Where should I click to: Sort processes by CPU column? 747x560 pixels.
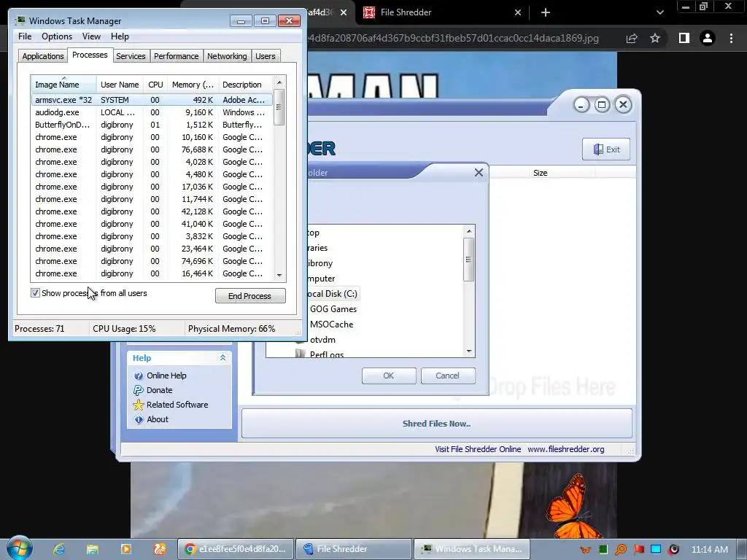pyautogui.click(x=155, y=85)
